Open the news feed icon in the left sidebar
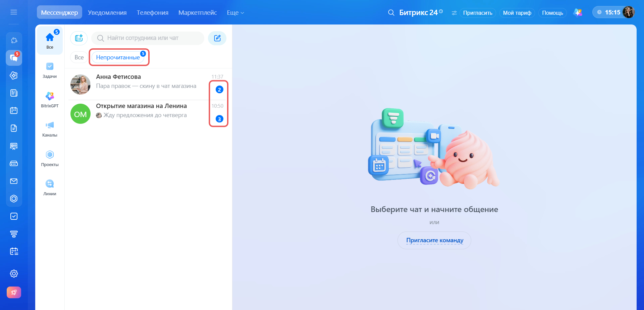This screenshot has height=310, width=644. [14, 93]
